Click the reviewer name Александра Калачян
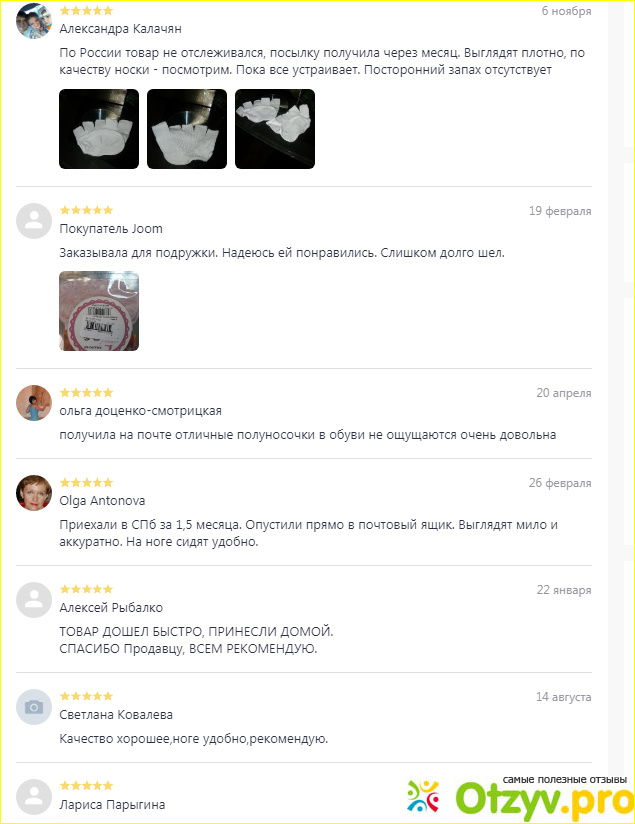The height and width of the screenshot is (824, 635). coord(120,29)
